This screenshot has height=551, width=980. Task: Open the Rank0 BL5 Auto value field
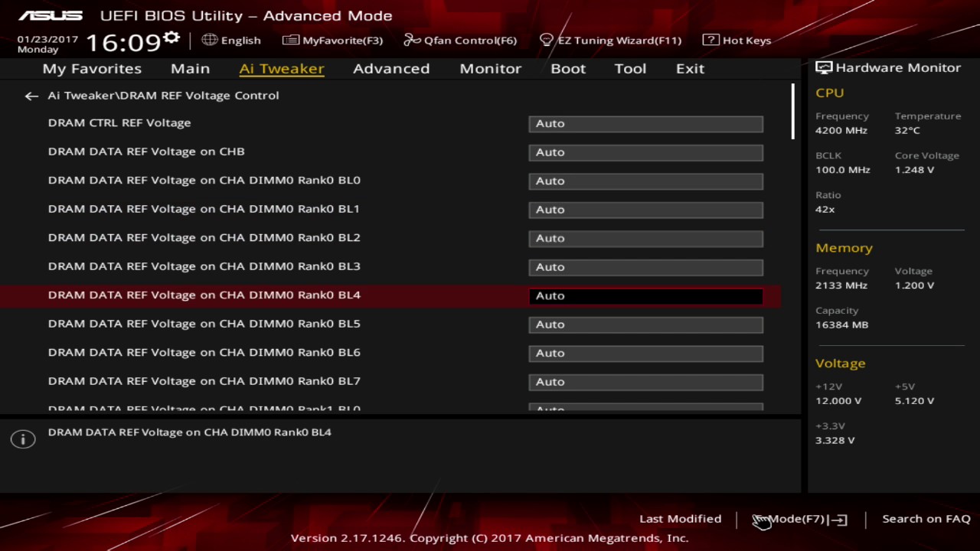click(x=645, y=324)
